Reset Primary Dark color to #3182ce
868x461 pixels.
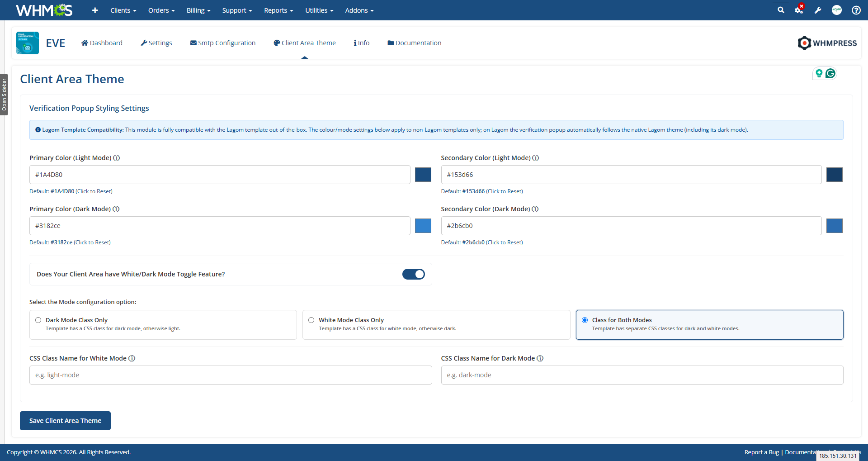point(70,242)
